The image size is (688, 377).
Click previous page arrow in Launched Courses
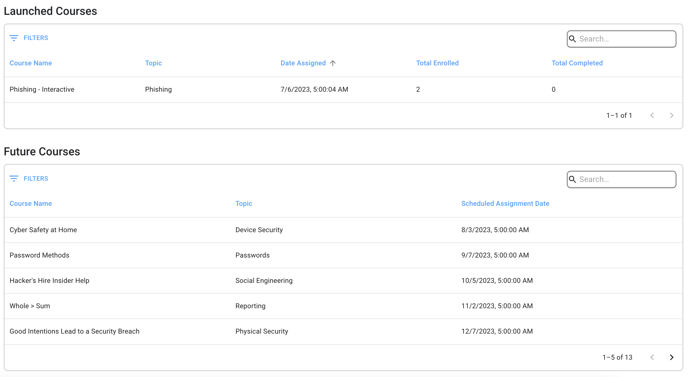click(x=652, y=115)
